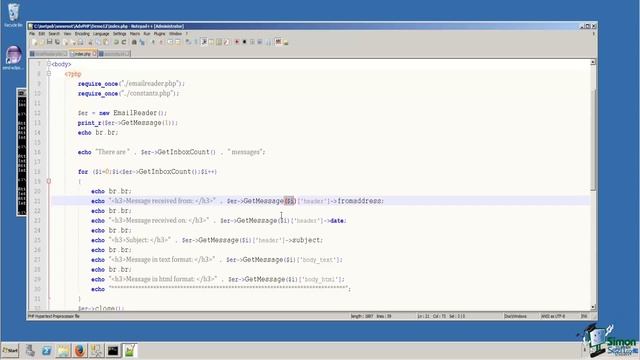
Task: Switch to the first document tab
Action: click(49, 53)
